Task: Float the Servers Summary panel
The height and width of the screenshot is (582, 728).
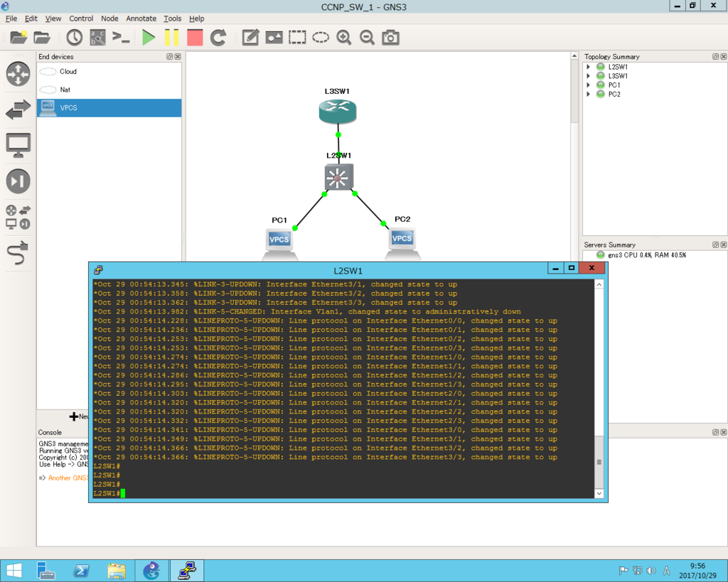Action: pyautogui.click(x=715, y=244)
